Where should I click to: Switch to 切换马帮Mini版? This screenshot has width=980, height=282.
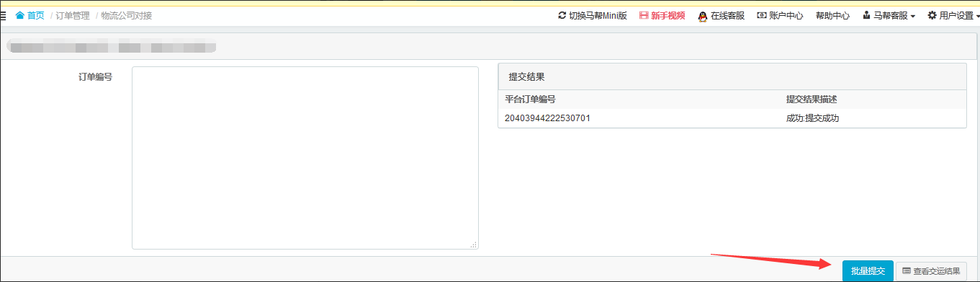598,15
